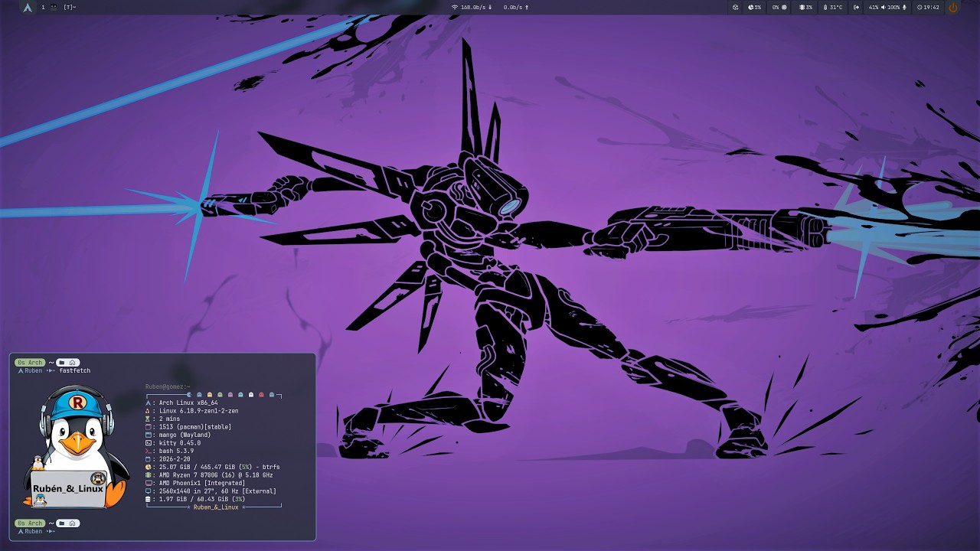Click the white ghost color swatch
The image size is (980, 551).
[x=251, y=395]
